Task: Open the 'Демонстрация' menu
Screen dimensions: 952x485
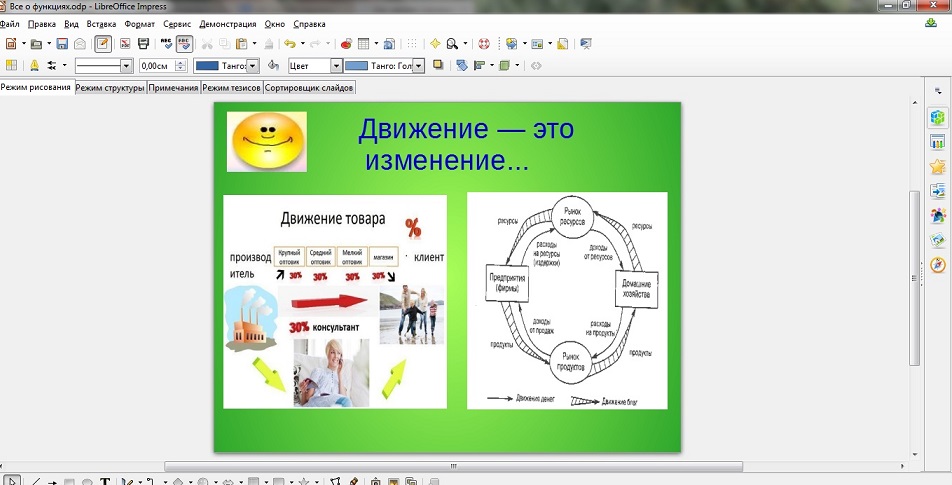Action: click(x=227, y=23)
